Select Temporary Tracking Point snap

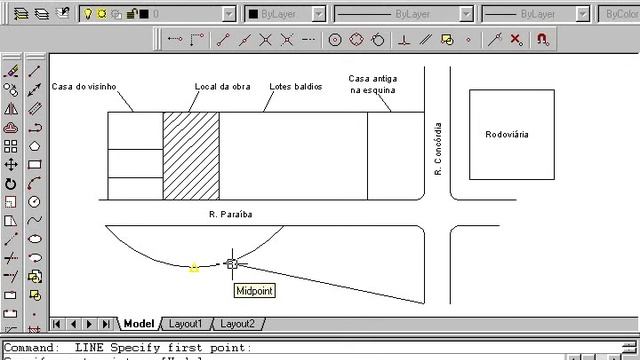(175, 39)
